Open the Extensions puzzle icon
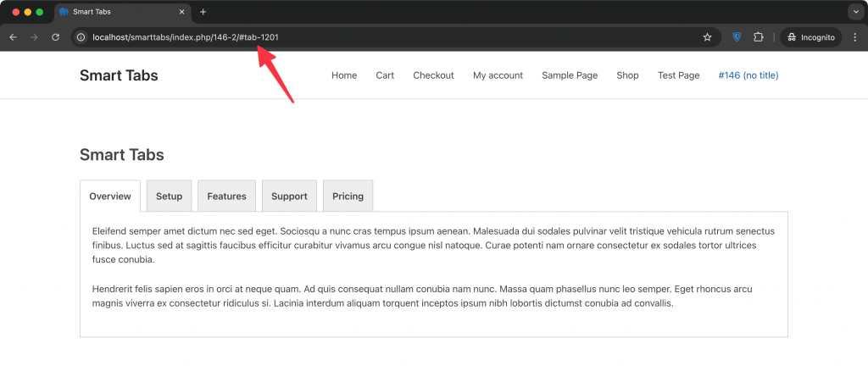The height and width of the screenshot is (371, 868). 759,37
